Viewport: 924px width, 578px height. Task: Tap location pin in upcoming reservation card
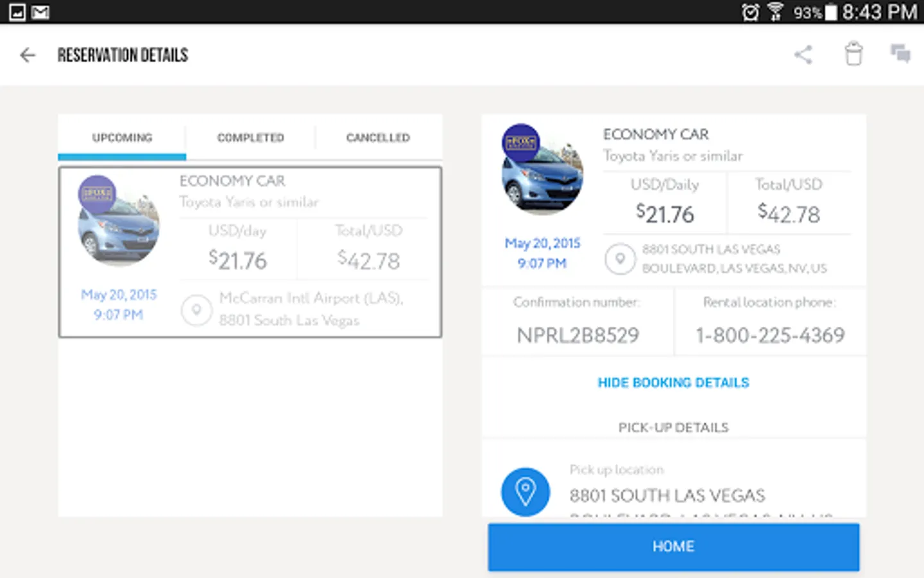196,310
